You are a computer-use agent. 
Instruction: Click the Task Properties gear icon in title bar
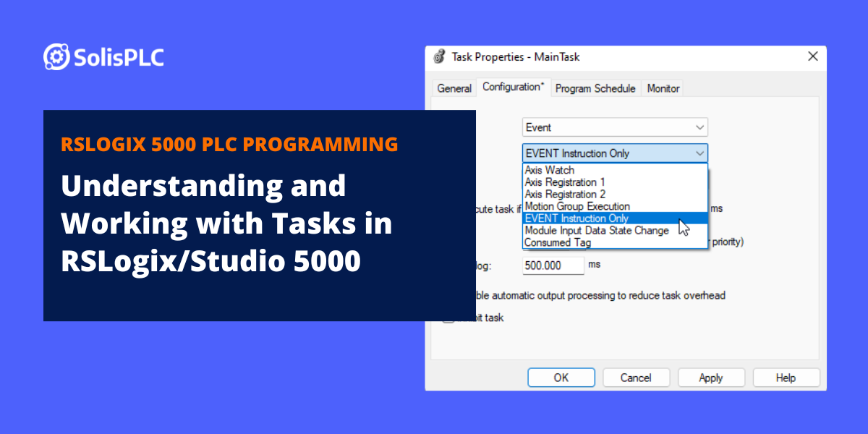(x=439, y=56)
